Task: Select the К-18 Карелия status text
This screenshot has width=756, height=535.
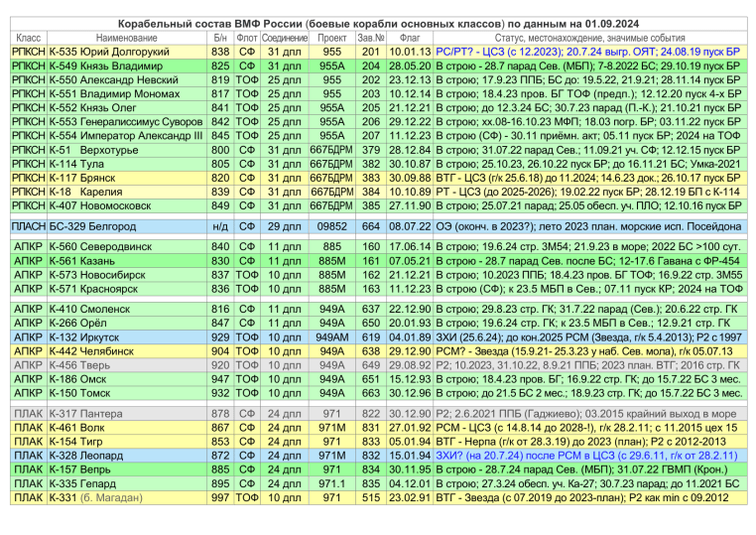Action: click(x=589, y=190)
